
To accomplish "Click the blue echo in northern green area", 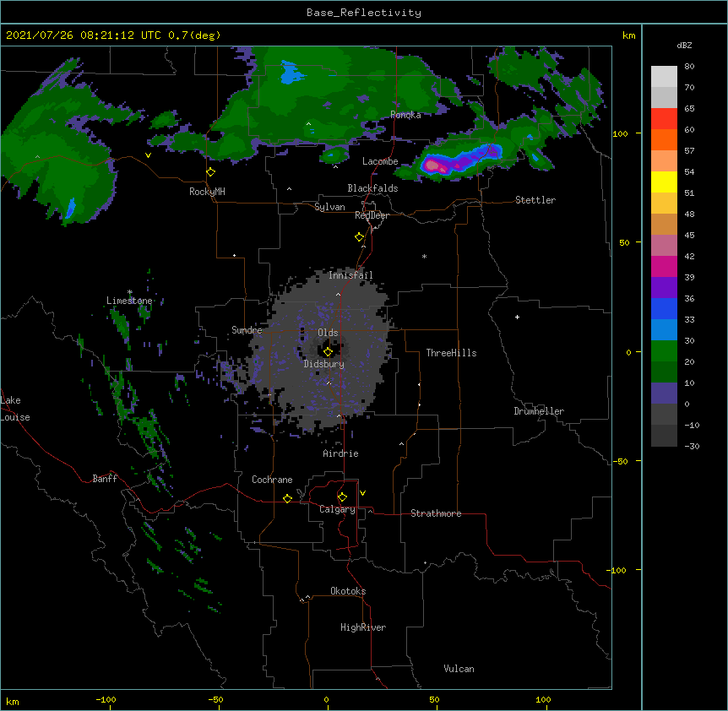I will point(291,73).
